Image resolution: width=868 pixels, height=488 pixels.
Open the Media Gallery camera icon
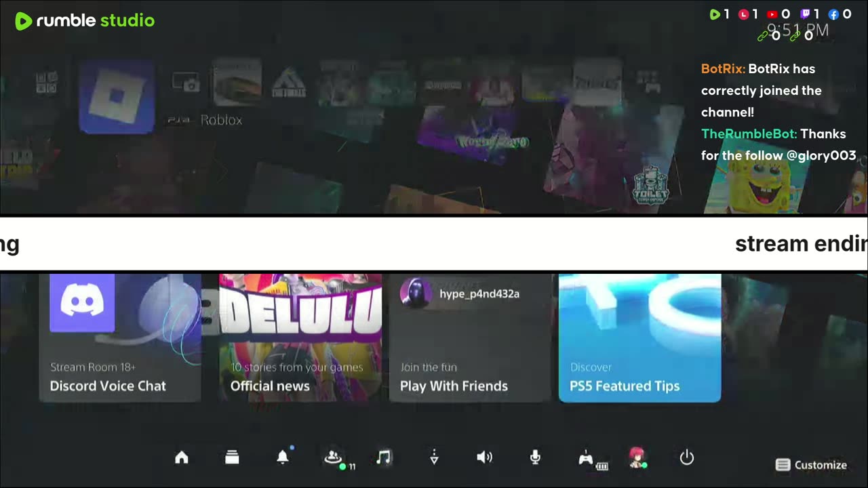[185, 83]
